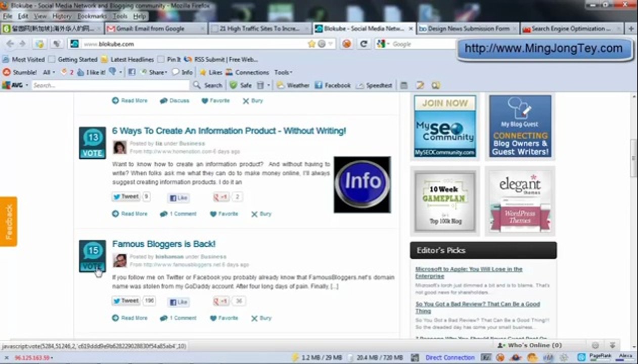This screenshot has width=638, height=364.
Task: Click the AVG toolbar pencil notes icon
Action: 420,85
